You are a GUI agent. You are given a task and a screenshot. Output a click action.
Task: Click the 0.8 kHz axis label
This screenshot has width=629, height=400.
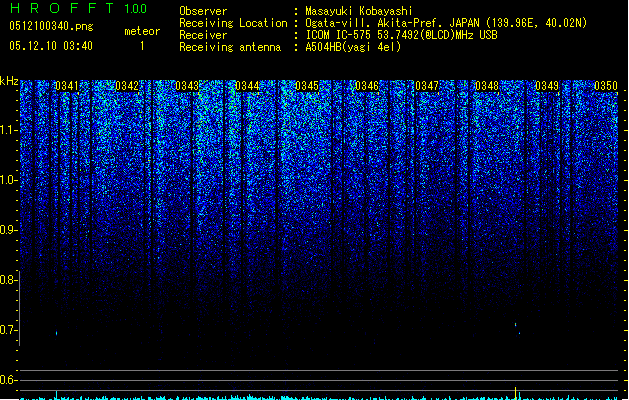pyautogui.click(x=9, y=280)
